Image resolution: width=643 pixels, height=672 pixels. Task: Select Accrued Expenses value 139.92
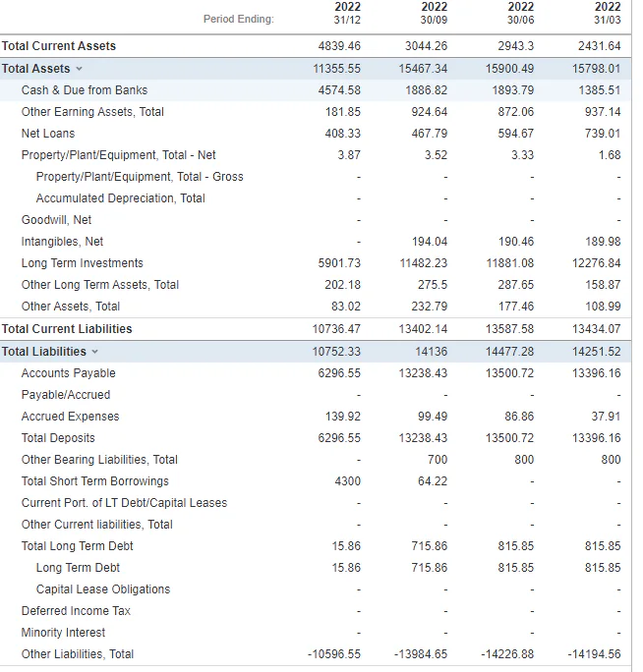[x=343, y=417]
